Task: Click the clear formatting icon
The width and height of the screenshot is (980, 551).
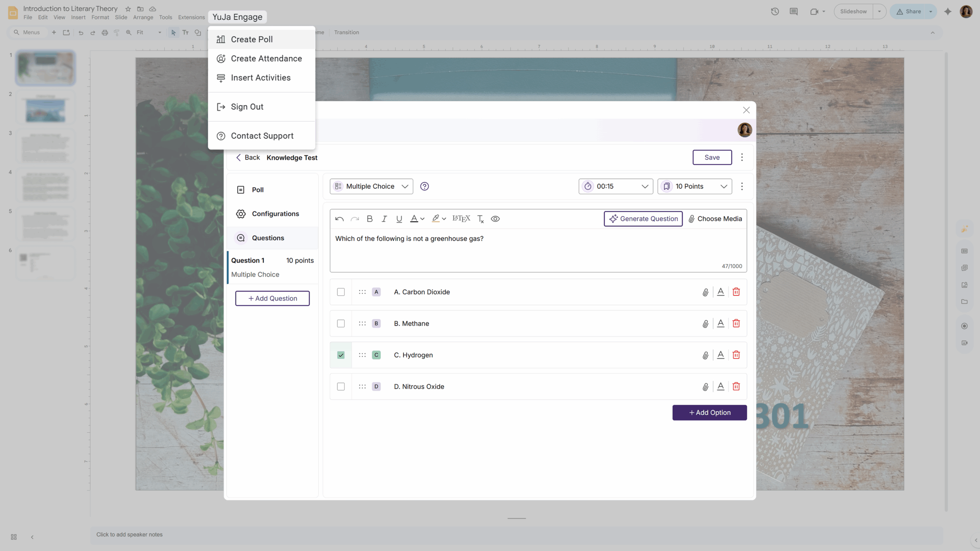Action: coord(480,219)
